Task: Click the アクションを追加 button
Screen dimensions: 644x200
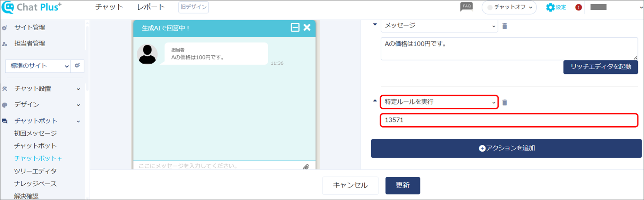Action: (x=506, y=149)
